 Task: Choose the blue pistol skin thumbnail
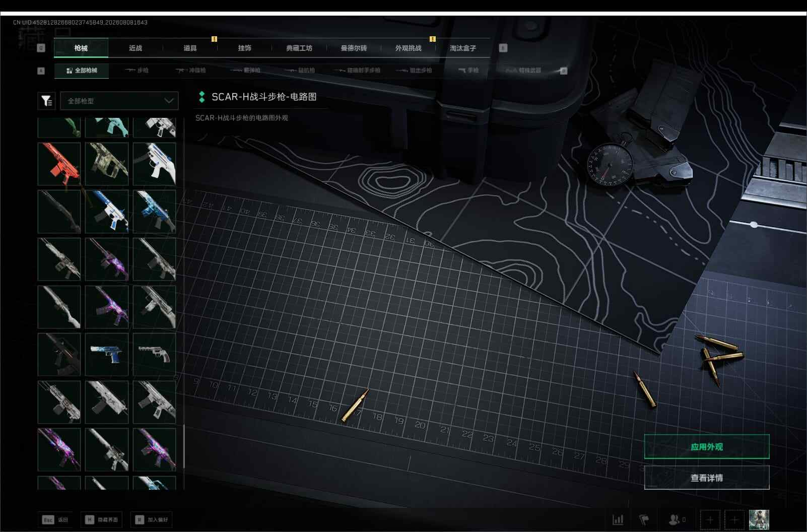point(107,354)
